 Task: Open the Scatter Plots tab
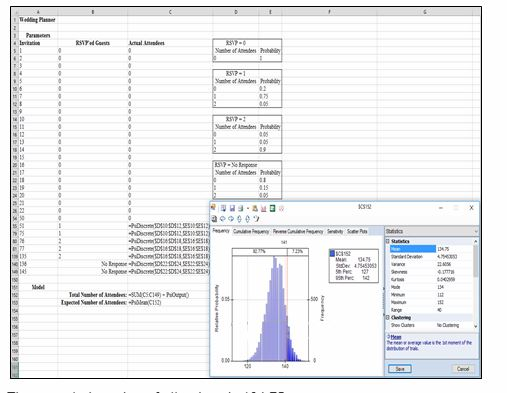pos(357,231)
